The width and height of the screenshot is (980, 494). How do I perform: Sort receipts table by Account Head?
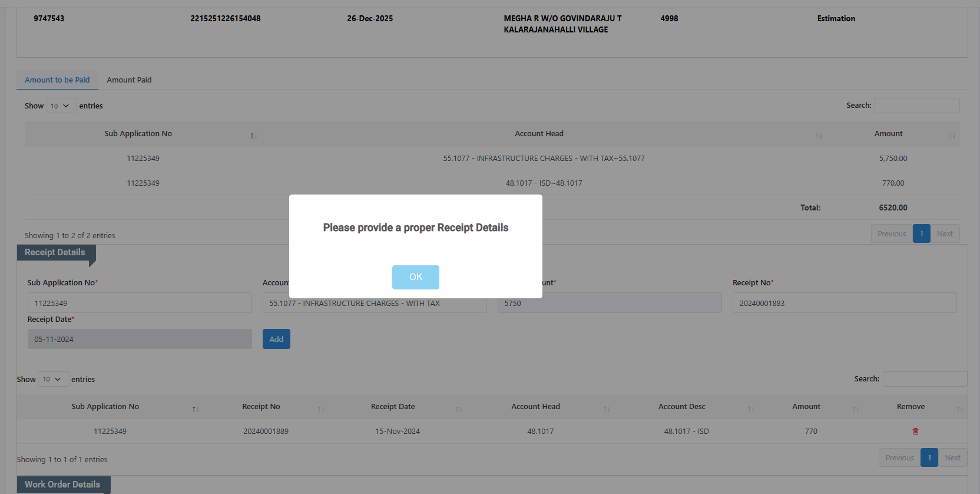coord(539,407)
